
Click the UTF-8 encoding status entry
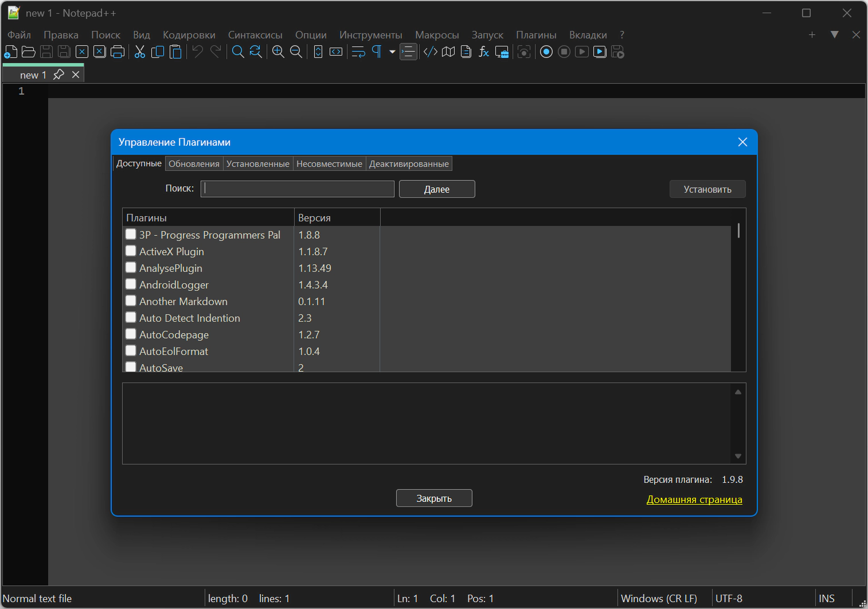pos(729,599)
